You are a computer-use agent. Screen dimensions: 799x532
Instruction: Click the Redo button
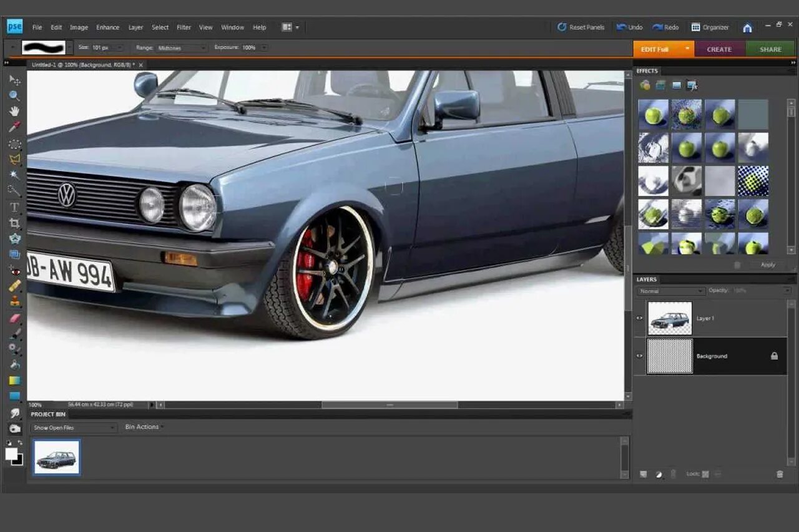pos(665,27)
